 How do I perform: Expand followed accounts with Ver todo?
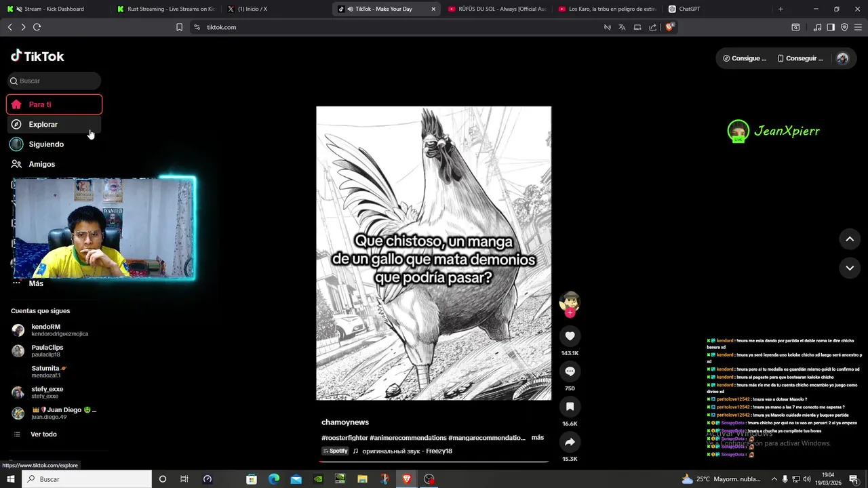[x=43, y=434]
